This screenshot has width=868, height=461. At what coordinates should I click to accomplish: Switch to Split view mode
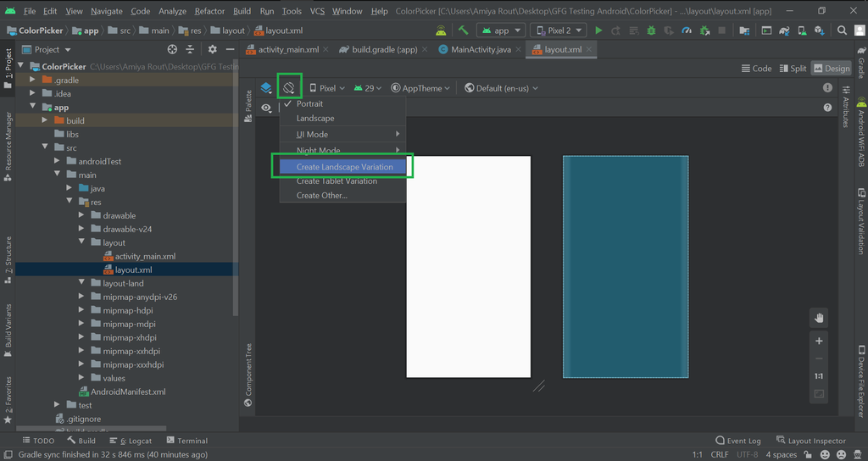[x=792, y=69]
